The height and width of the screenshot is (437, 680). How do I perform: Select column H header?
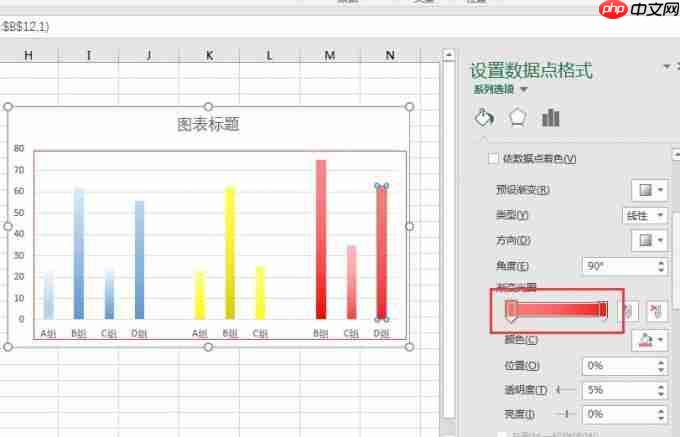pyautogui.click(x=28, y=55)
